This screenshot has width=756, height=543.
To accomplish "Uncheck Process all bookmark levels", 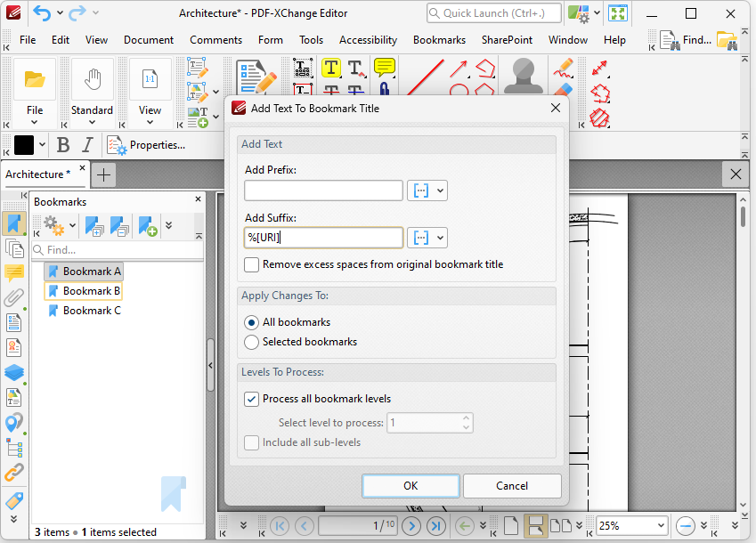I will coord(252,399).
